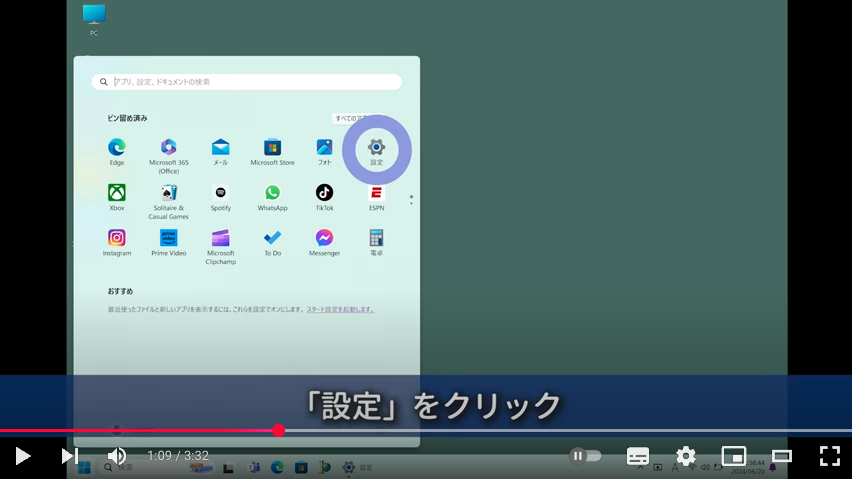The image size is (852, 479).
Task: Click the Windows Start button on taskbar
Action: tap(84, 468)
